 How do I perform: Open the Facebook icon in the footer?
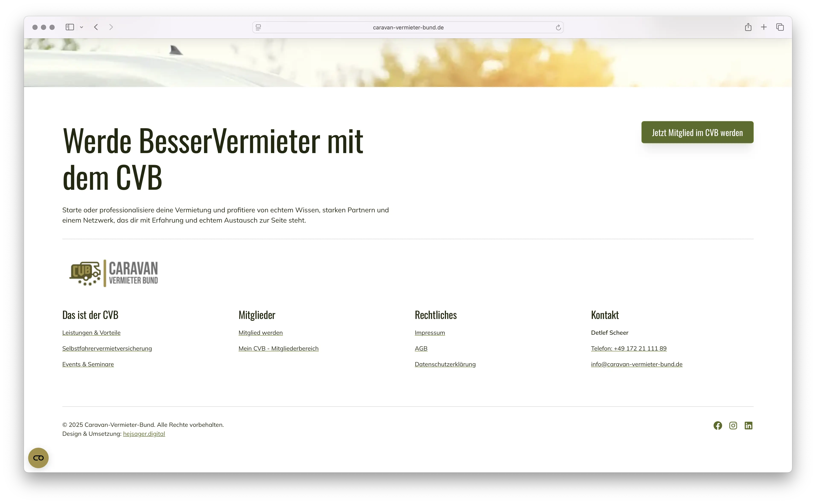(718, 426)
